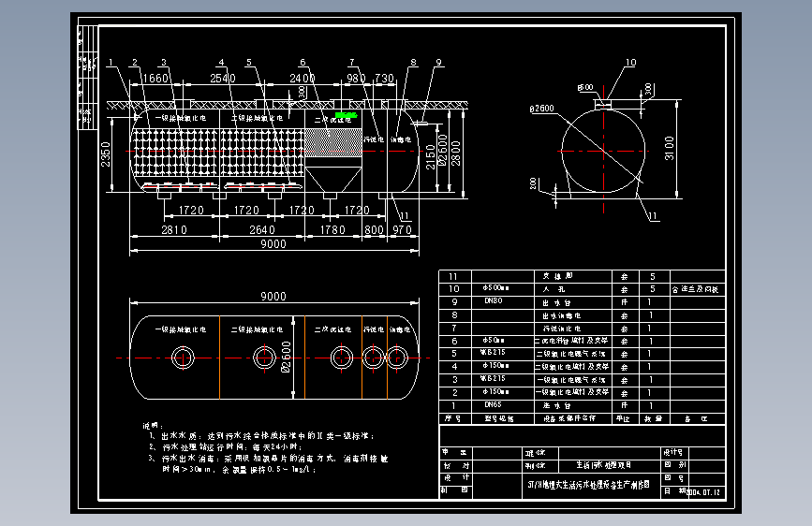Click the 1780 segment dimension
The image size is (812, 526).
click(332, 230)
